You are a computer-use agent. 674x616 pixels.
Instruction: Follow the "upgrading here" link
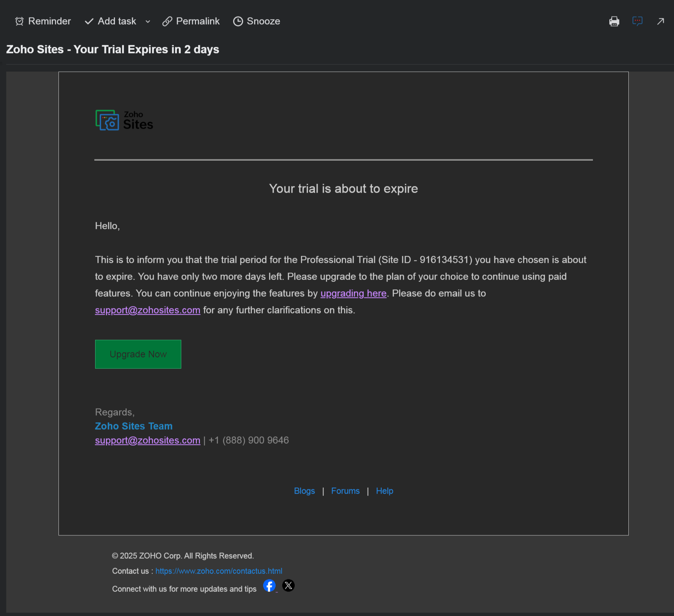pyautogui.click(x=353, y=293)
